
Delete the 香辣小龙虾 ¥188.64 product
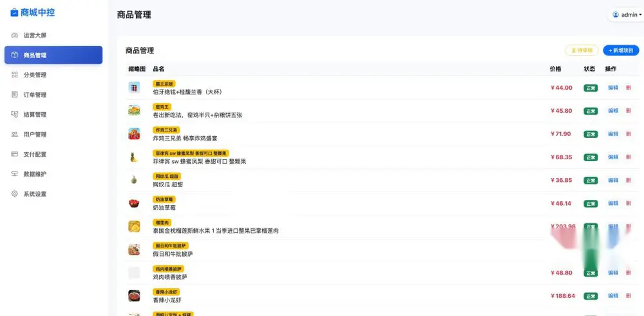click(x=629, y=296)
